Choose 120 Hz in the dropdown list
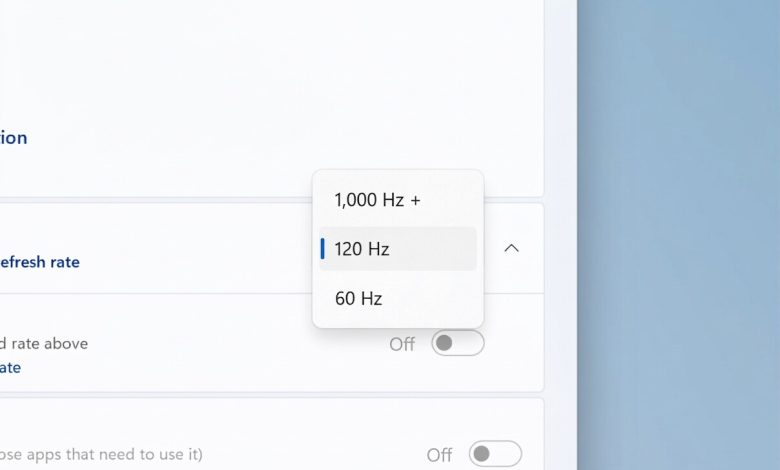The image size is (780, 470). [362, 249]
